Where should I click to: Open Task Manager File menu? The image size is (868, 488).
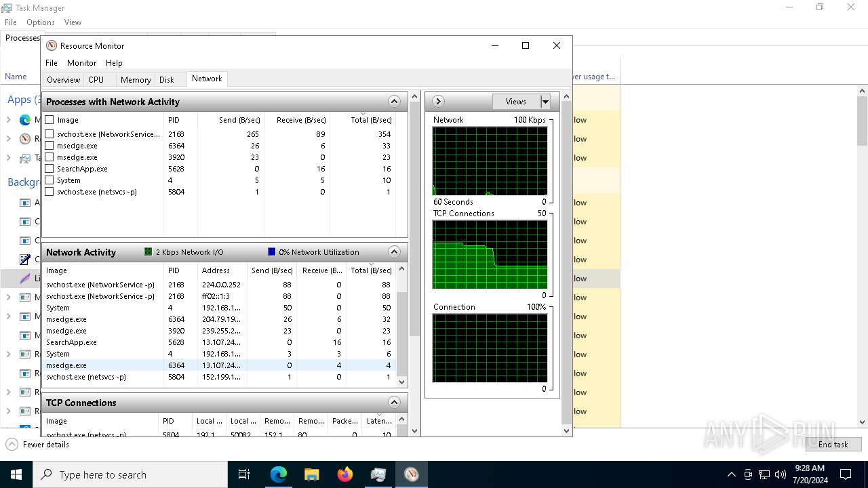pyautogui.click(x=11, y=22)
